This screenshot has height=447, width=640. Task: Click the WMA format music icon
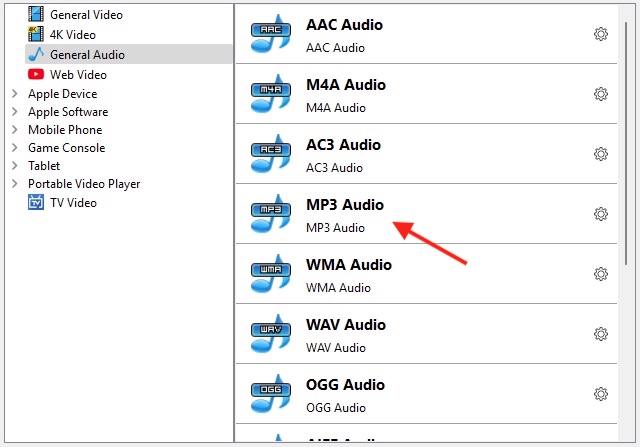pyautogui.click(x=271, y=274)
